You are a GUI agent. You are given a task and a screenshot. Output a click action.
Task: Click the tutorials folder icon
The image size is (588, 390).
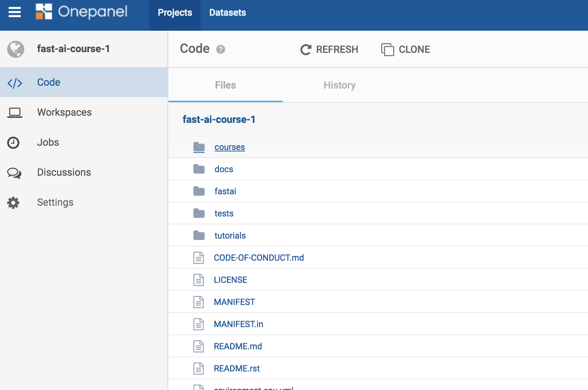click(199, 235)
